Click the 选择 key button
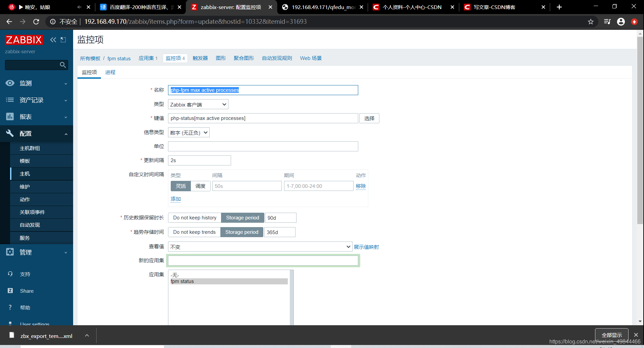The height and width of the screenshot is (348, 644). 369,118
